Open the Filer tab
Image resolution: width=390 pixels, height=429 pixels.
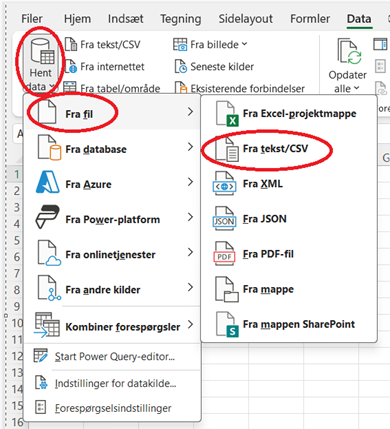32,19
